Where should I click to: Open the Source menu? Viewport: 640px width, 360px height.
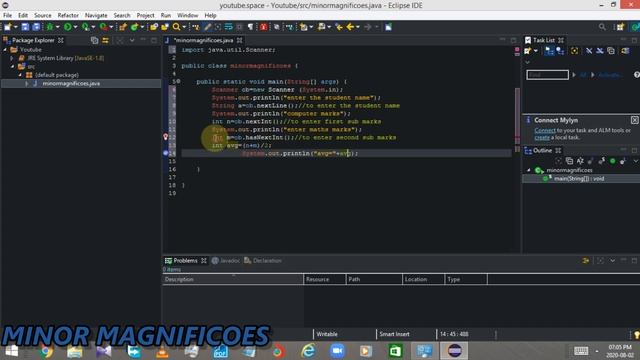(42, 16)
